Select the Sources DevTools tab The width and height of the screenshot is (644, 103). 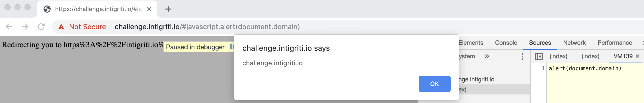(540, 43)
